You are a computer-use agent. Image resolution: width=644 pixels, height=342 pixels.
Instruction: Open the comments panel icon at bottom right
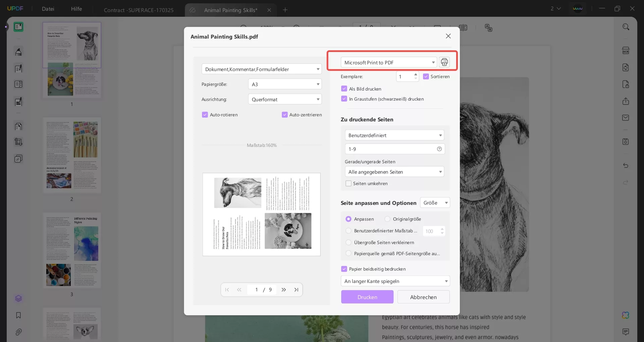[x=626, y=332]
